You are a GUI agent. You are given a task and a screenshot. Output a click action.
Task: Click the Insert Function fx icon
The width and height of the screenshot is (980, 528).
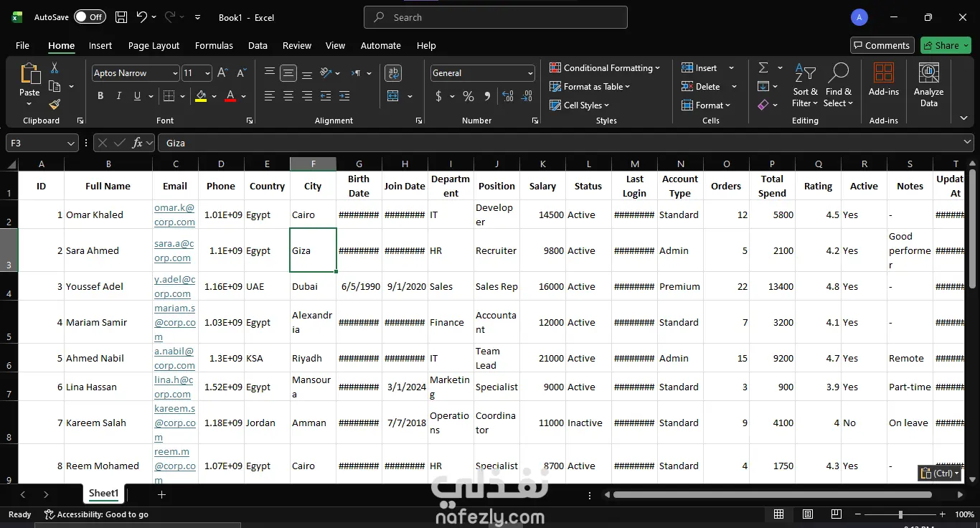[x=138, y=143]
